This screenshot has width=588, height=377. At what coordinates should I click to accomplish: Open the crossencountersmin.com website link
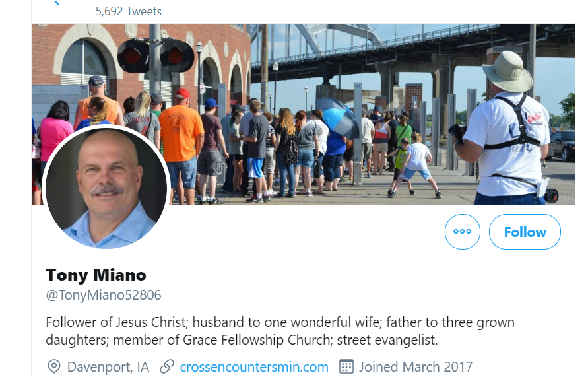254,367
